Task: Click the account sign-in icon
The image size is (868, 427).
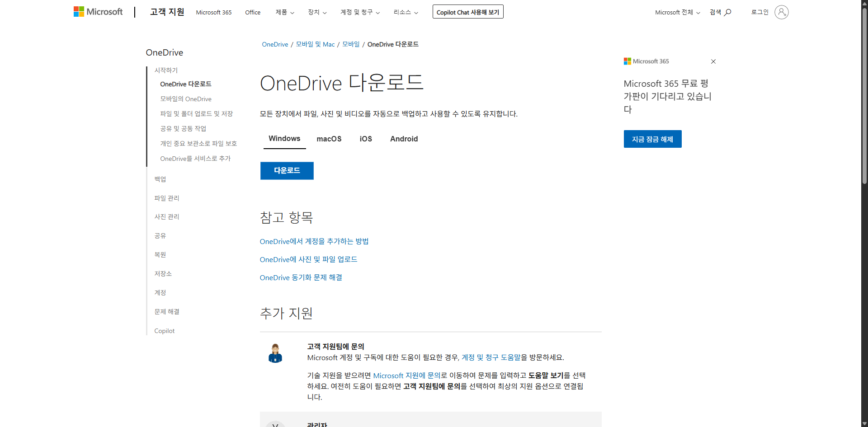Action: 782,12
